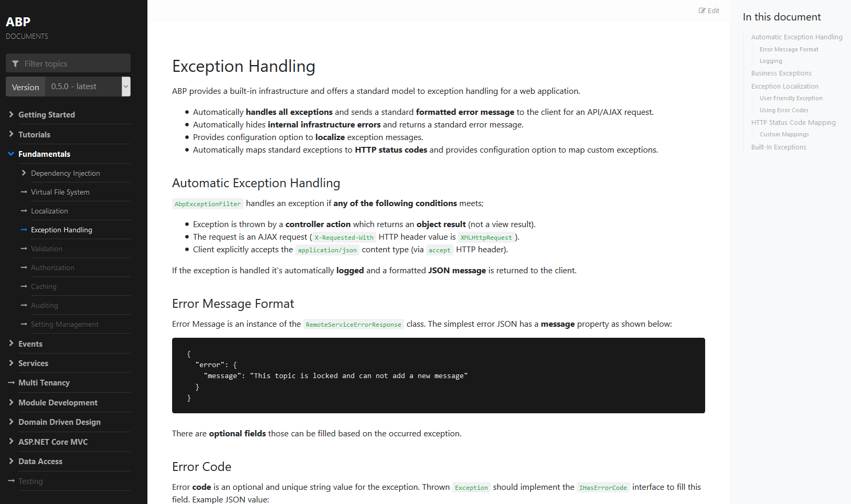851x504 pixels.
Task: Click the Edit pencil icon at top
Action: click(x=702, y=10)
